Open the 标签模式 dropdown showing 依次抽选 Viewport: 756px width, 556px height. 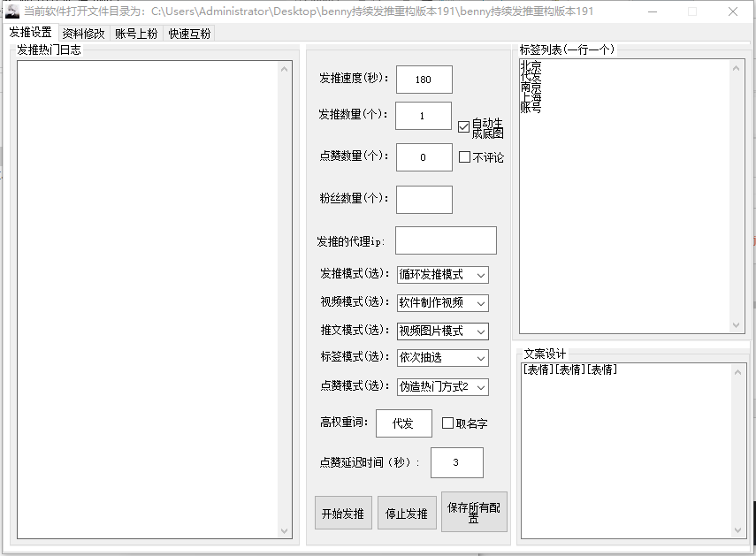pyautogui.click(x=442, y=358)
